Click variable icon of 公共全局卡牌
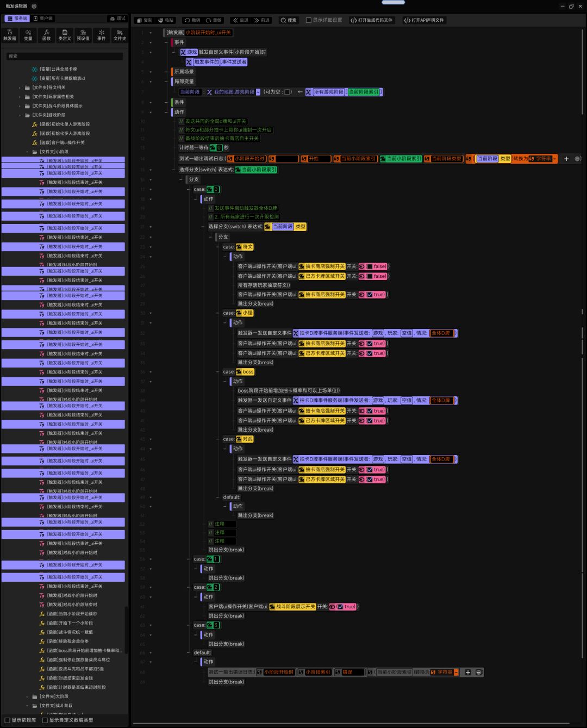The image size is (587, 728). [35, 69]
